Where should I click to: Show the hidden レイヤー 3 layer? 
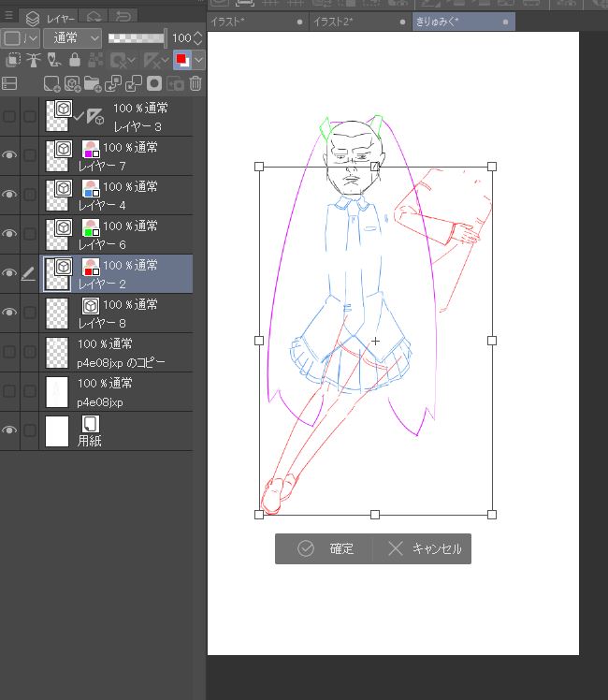point(10,116)
